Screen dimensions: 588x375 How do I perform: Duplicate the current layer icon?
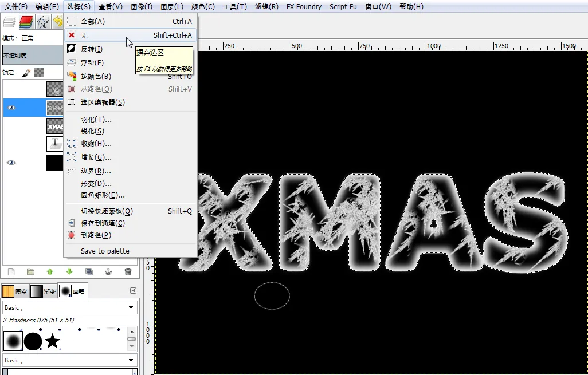[89, 271]
